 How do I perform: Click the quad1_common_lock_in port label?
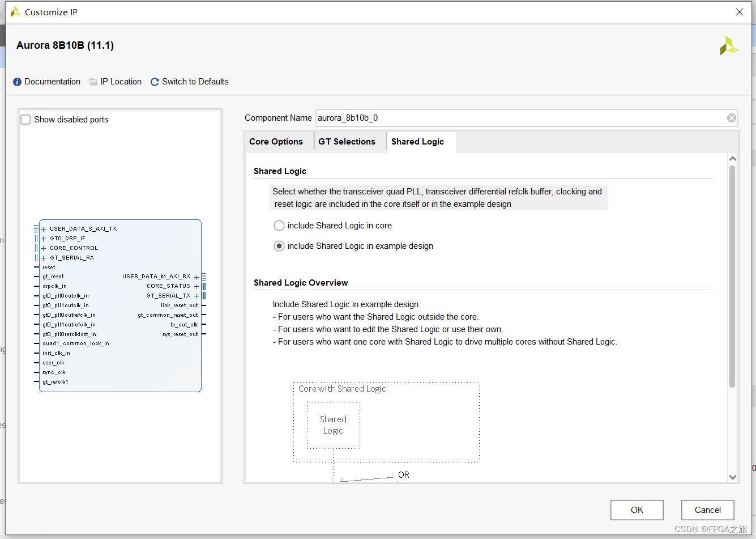pyautogui.click(x=76, y=343)
